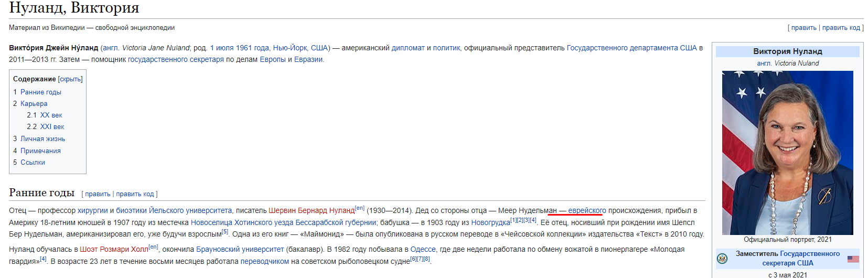Edit Ранние годы section via править
This screenshot has width=868, height=278.
(x=98, y=194)
